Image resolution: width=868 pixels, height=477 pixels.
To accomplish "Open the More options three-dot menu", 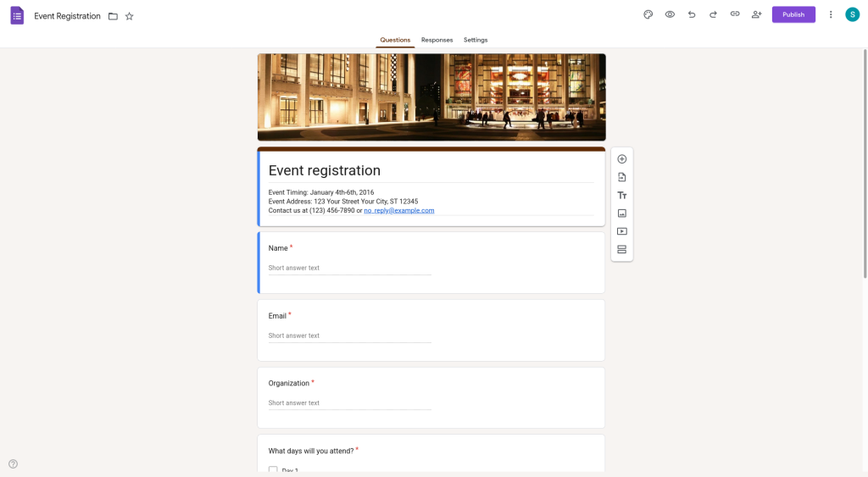I will [x=831, y=14].
